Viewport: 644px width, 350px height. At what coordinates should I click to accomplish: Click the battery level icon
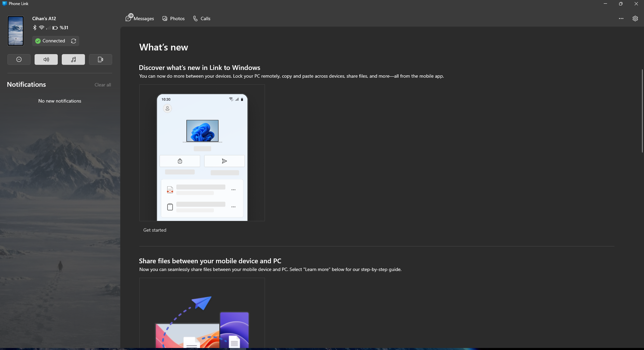pyautogui.click(x=55, y=28)
